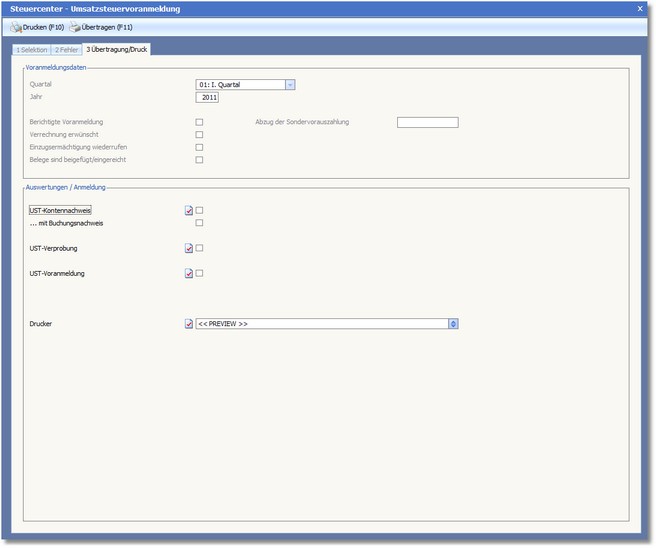Click the icon beside the Drucker field
The image size is (656, 548).
tap(189, 324)
